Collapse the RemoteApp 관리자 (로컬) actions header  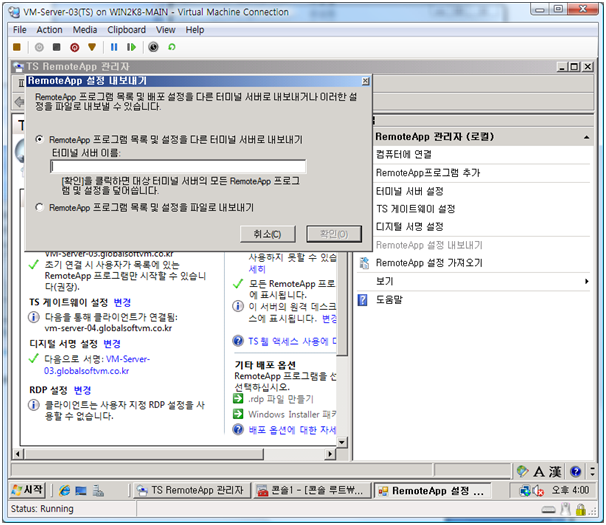point(586,137)
